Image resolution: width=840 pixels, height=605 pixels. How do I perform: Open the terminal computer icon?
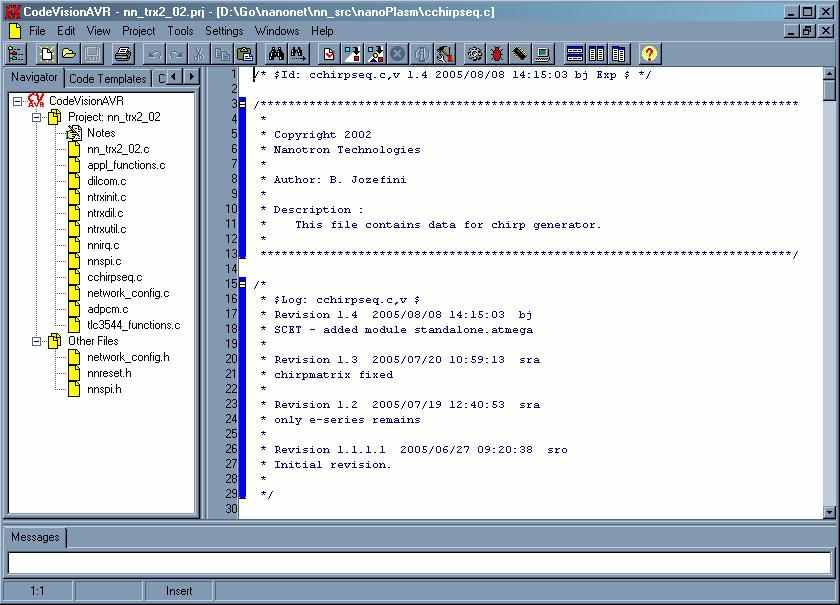coord(543,54)
